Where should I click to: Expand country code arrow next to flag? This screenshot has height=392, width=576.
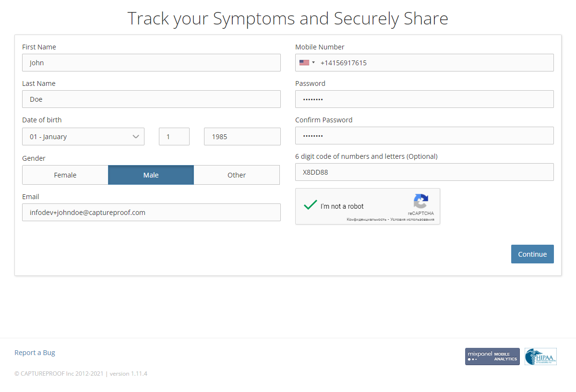(x=313, y=62)
